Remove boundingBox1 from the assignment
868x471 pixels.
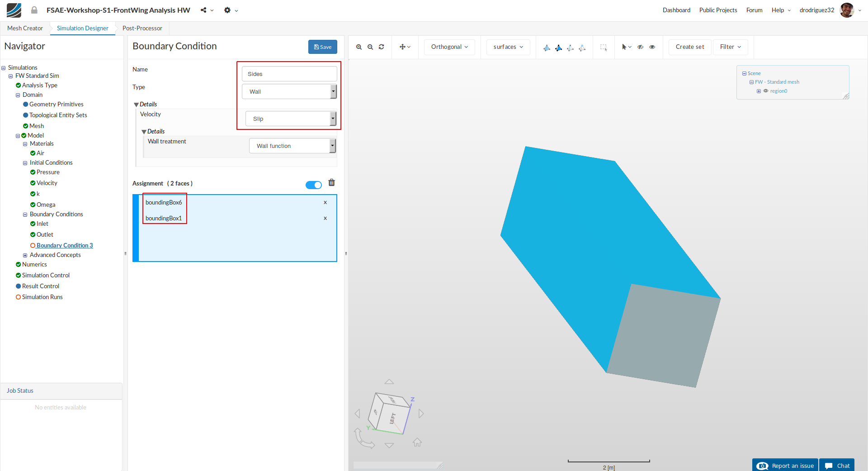point(325,218)
